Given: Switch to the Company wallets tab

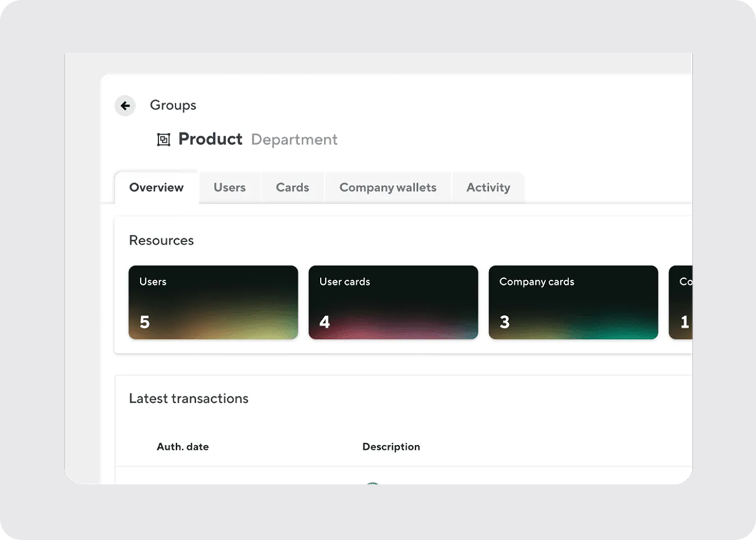Looking at the screenshot, I should [387, 188].
